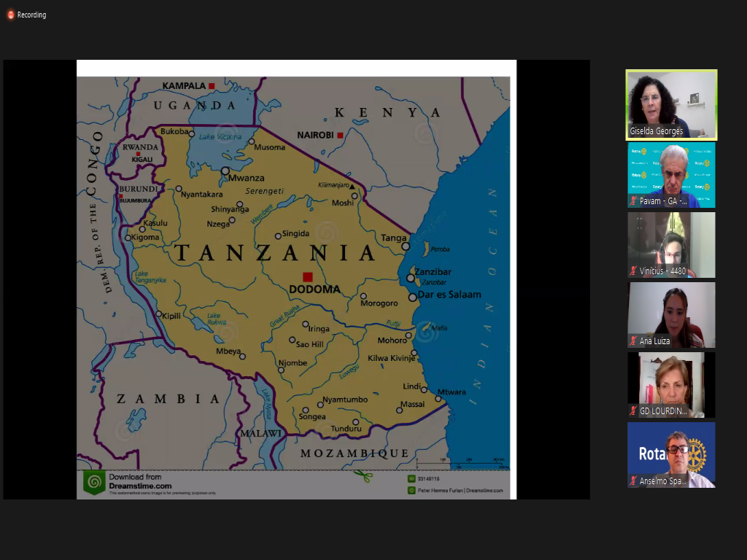Click the green scissors icon below map
The image size is (747, 560).
363,477
